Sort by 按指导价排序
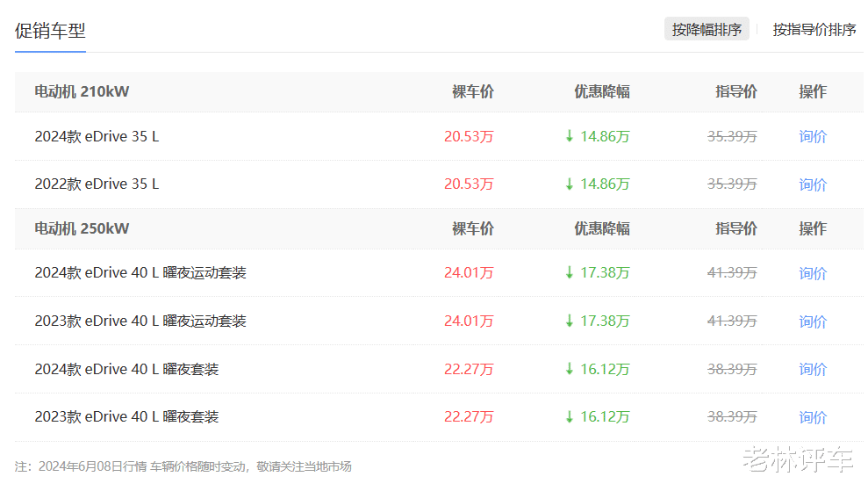This screenshot has width=868, height=491. click(x=814, y=29)
